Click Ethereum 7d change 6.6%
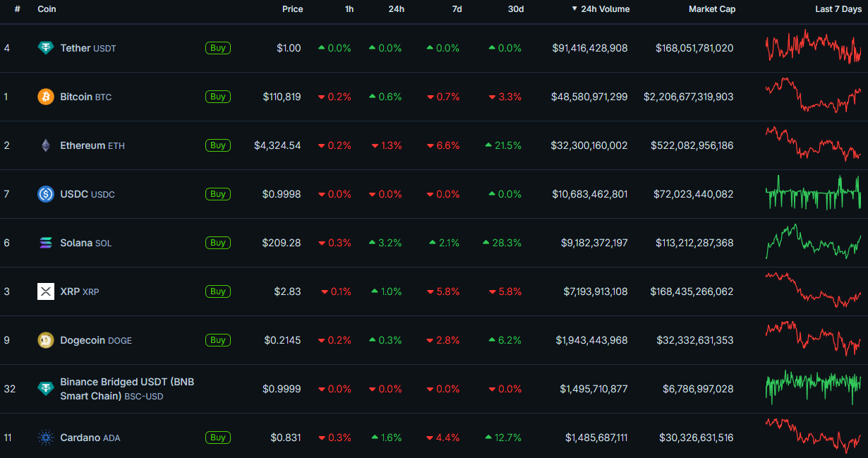Screen dimensions: 868x458 tap(443, 145)
